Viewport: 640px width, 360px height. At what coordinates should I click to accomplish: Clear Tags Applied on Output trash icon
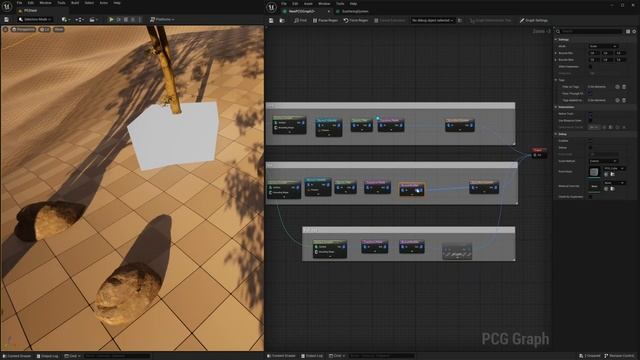pyautogui.click(x=624, y=100)
